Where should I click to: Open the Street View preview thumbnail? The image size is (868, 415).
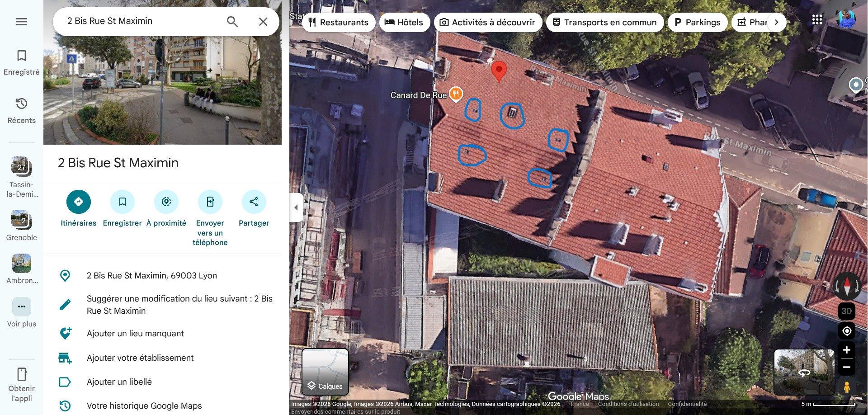(804, 372)
